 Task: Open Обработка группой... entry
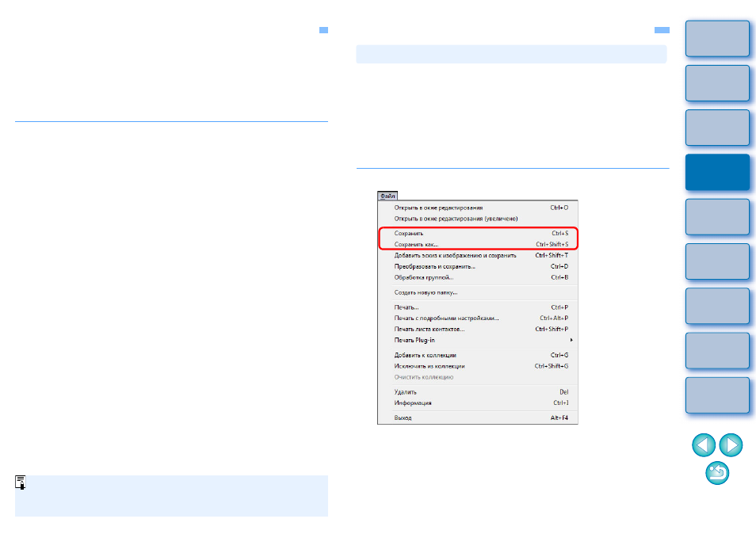(477, 277)
